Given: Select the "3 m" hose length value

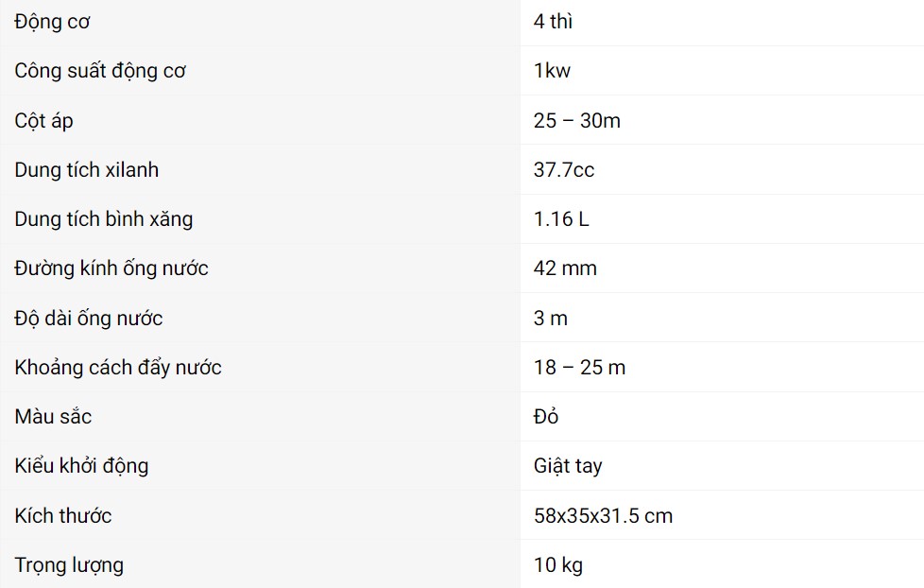Looking at the screenshot, I should point(551,318).
